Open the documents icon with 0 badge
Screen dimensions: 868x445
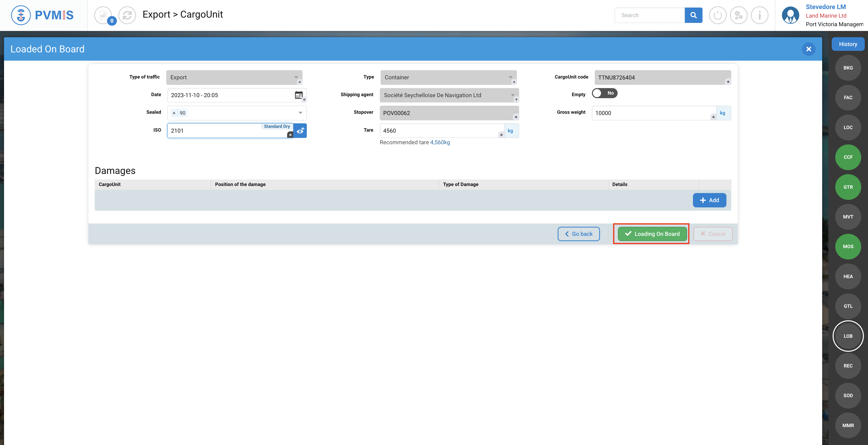coord(103,15)
